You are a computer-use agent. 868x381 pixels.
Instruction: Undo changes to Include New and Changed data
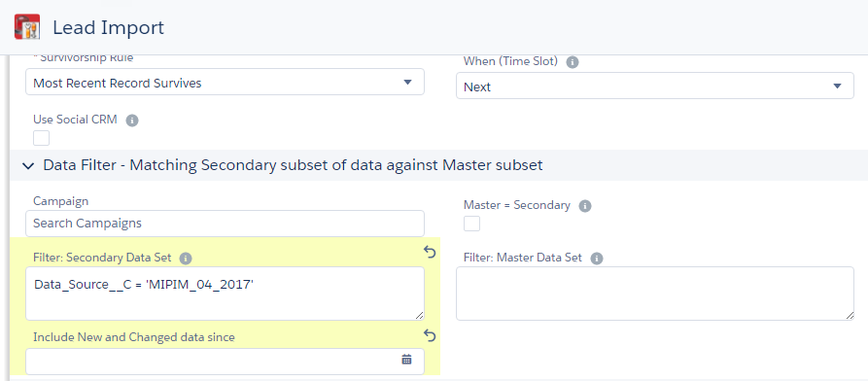tap(430, 335)
